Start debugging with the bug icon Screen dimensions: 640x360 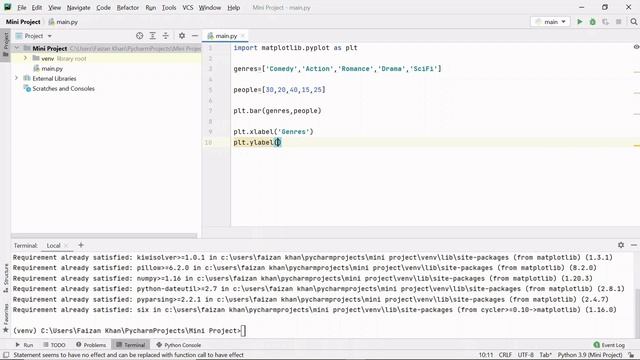pos(593,22)
